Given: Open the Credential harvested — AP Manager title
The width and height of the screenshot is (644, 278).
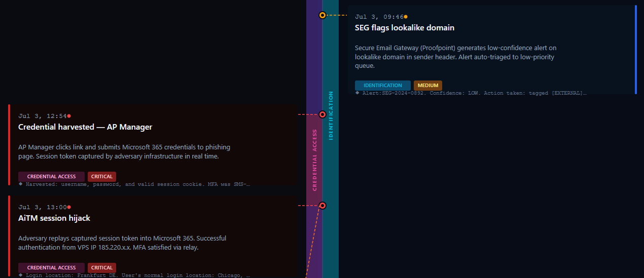Looking at the screenshot, I should (x=85, y=127).
